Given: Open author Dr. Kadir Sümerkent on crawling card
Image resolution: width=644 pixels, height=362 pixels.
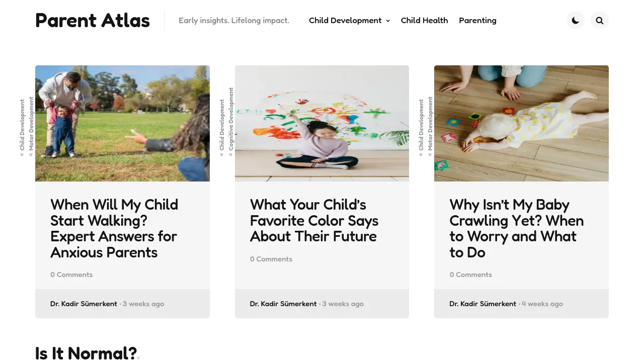Looking at the screenshot, I should pos(482,304).
